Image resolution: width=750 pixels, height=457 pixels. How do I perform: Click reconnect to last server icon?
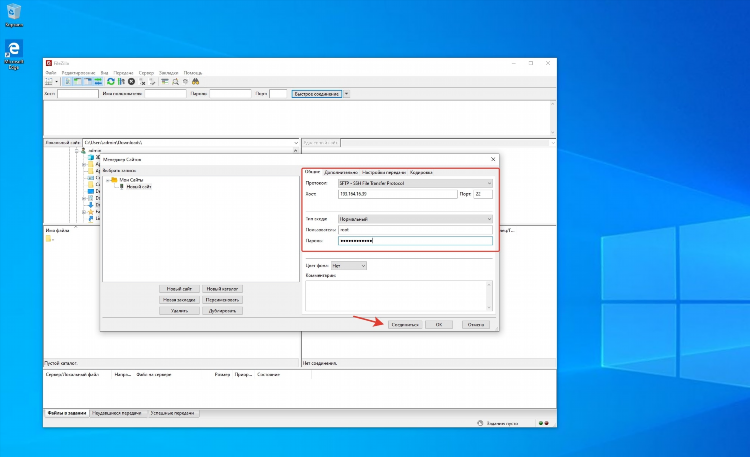153,82
